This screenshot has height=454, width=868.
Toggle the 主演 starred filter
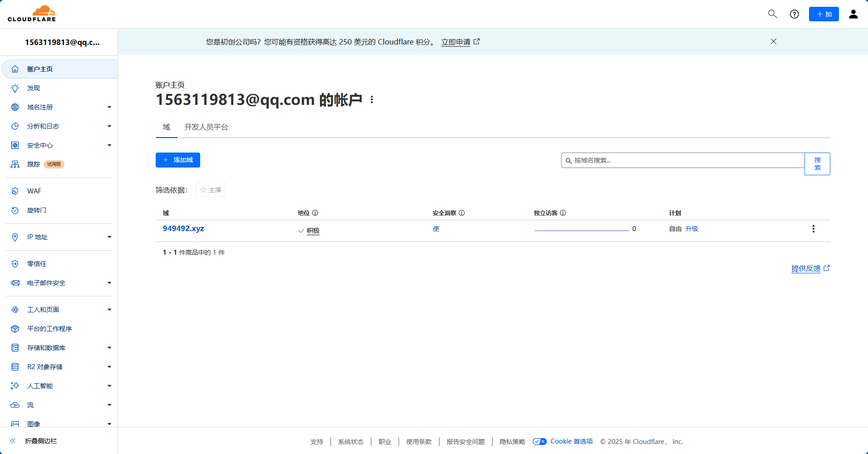click(211, 190)
